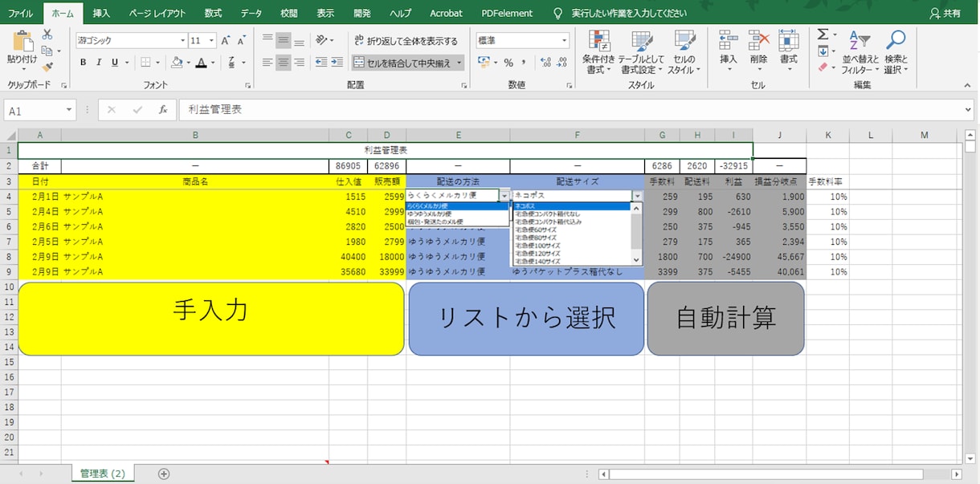Switch to the データ ribbon tab
Screen dimensions: 980x484
[251, 13]
